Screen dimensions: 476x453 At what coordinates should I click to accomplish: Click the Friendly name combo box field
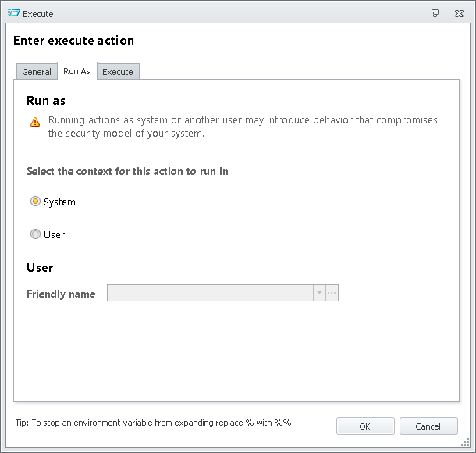pos(209,294)
